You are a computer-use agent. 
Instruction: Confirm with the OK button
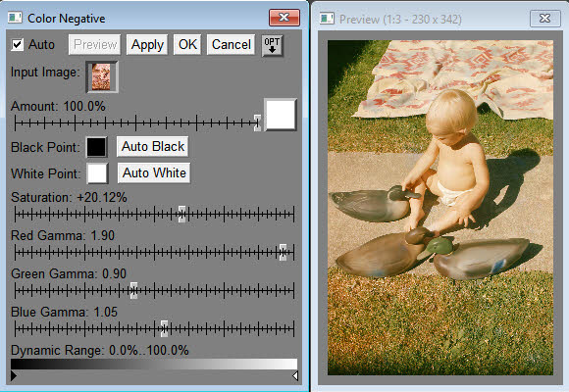[x=187, y=45]
